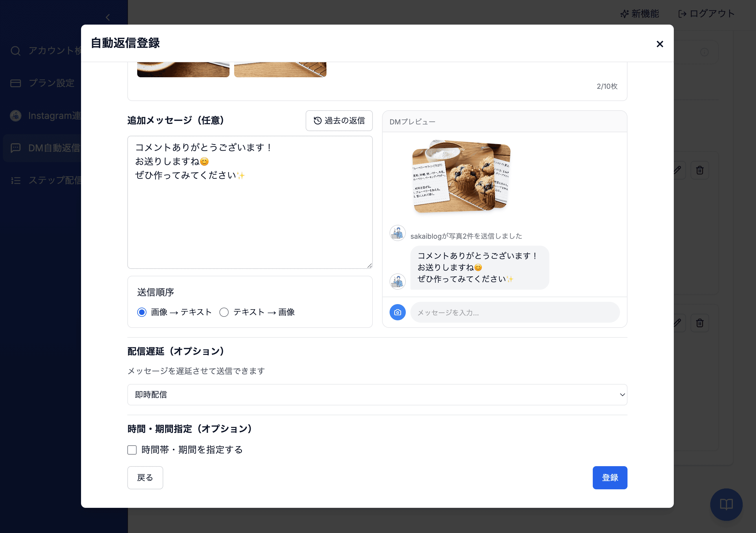Click muffin photo stack in DM preview
The height and width of the screenshot is (533, 756).
pyautogui.click(x=461, y=177)
